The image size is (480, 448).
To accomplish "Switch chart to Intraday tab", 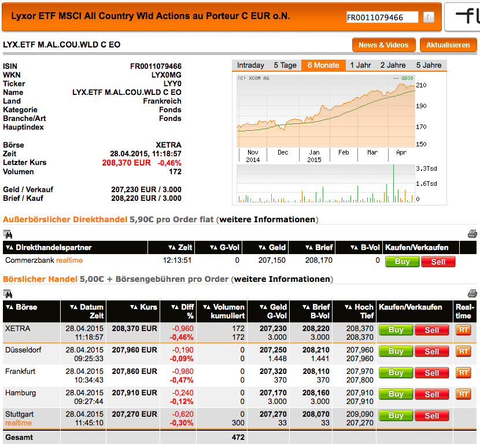I will [250, 65].
